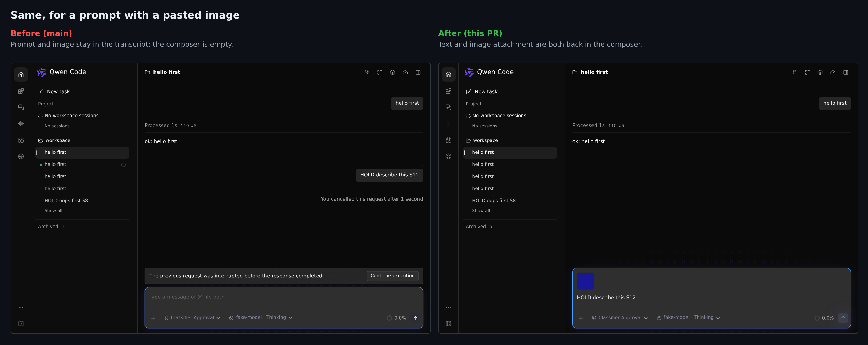The image size is (868, 345).
Task: Open fake-model Thinking dropdown in Before composer
Action: [x=261, y=318]
